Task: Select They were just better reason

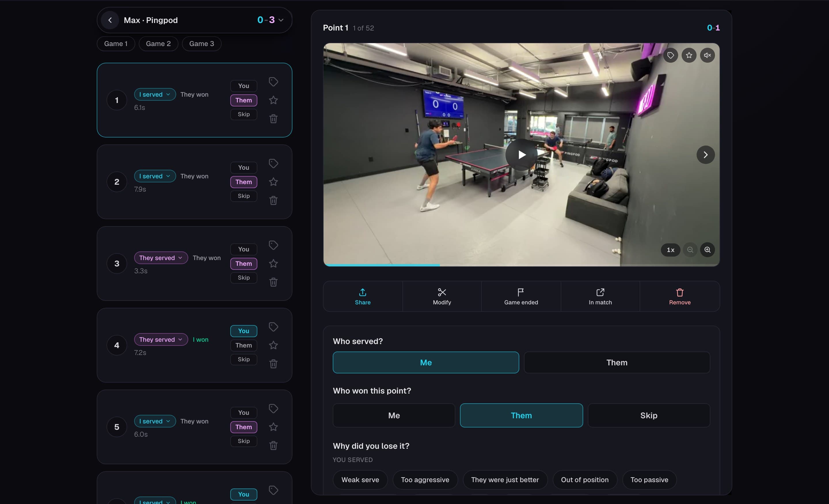Action: click(x=505, y=480)
